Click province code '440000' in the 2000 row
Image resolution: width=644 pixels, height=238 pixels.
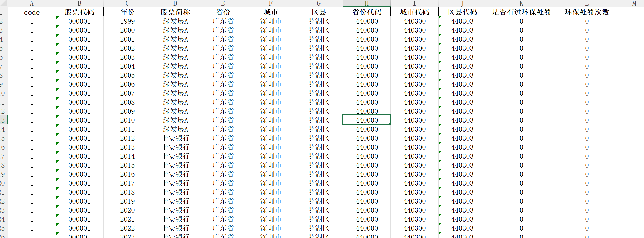click(367, 30)
